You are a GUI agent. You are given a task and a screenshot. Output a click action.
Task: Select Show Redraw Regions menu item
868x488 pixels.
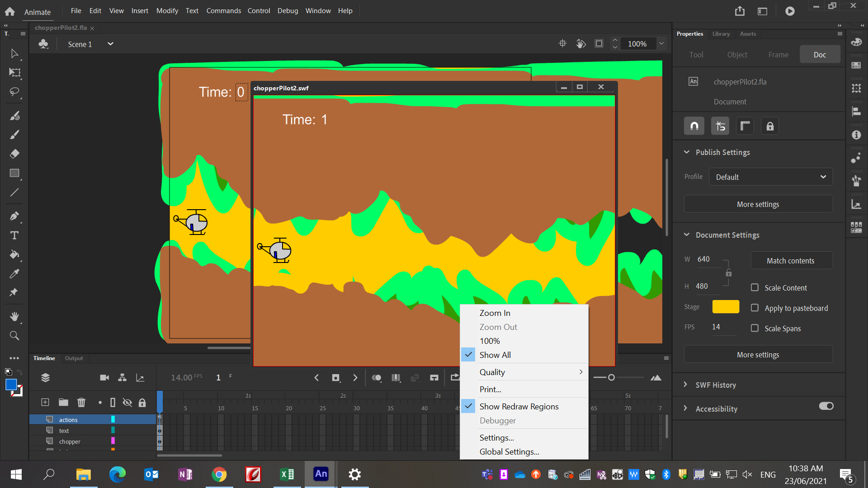point(519,406)
